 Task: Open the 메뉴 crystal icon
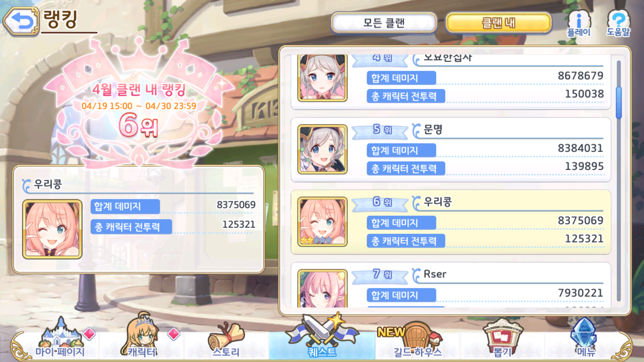[585, 337]
